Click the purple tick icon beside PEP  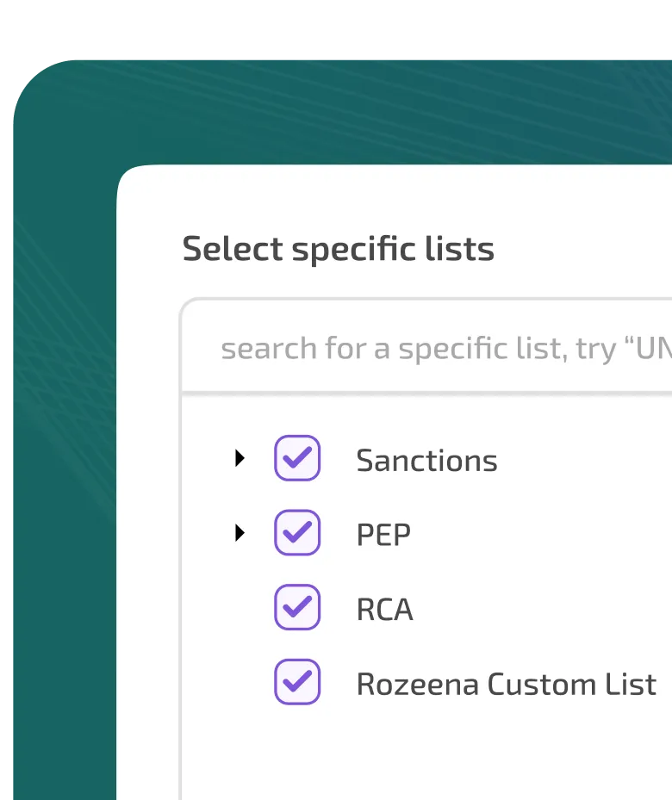pyautogui.click(x=298, y=532)
